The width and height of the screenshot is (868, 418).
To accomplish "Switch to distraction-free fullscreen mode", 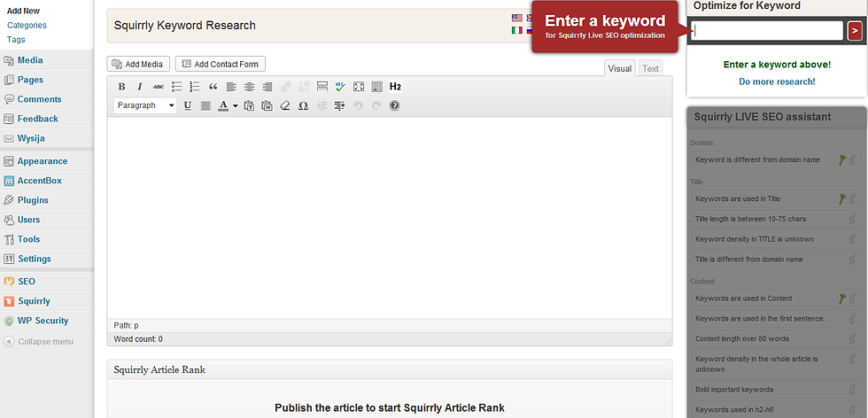I will pos(359,87).
